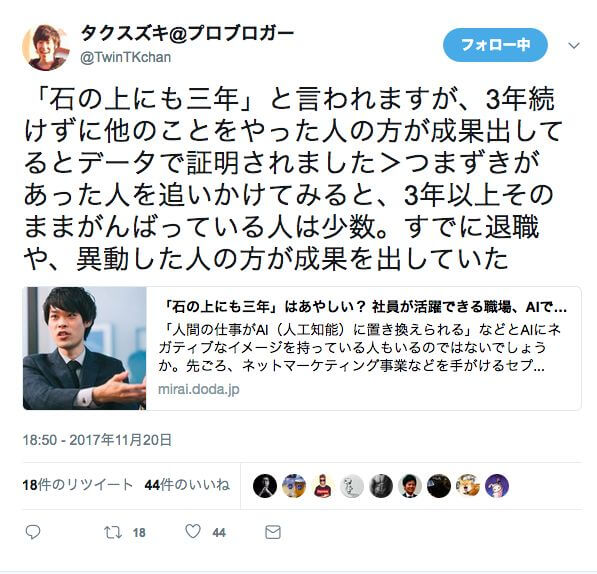Open the linked article card headline

(364, 307)
